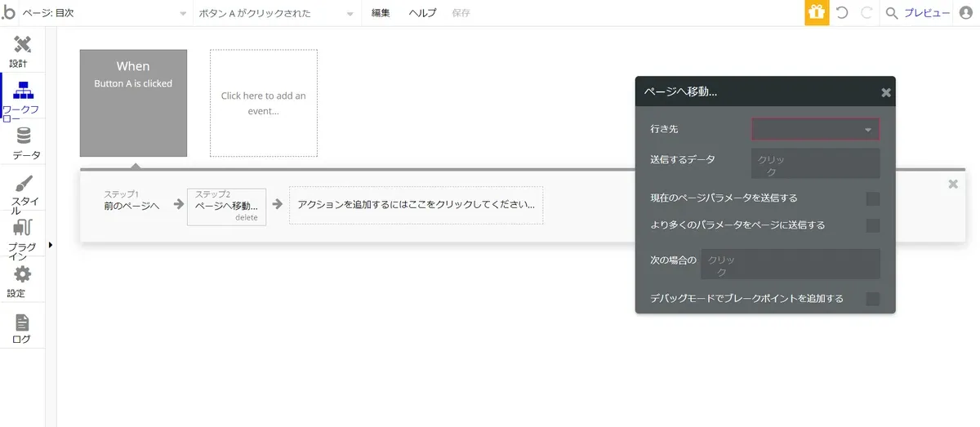Open the ページ: 目次 page selector
The height and width of the screenshot is (427, 980).
105,13
